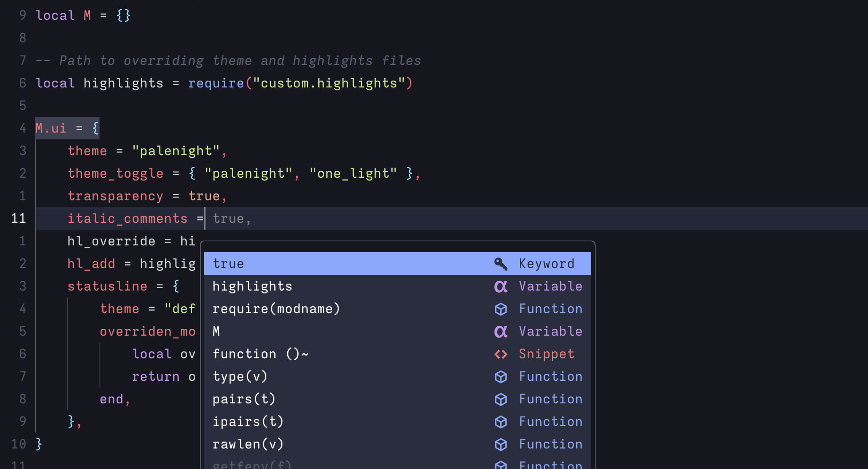Click the Function icon next to "ipairs(t)"
This screenshot has height=469, width=868.
tap(500, 422)
